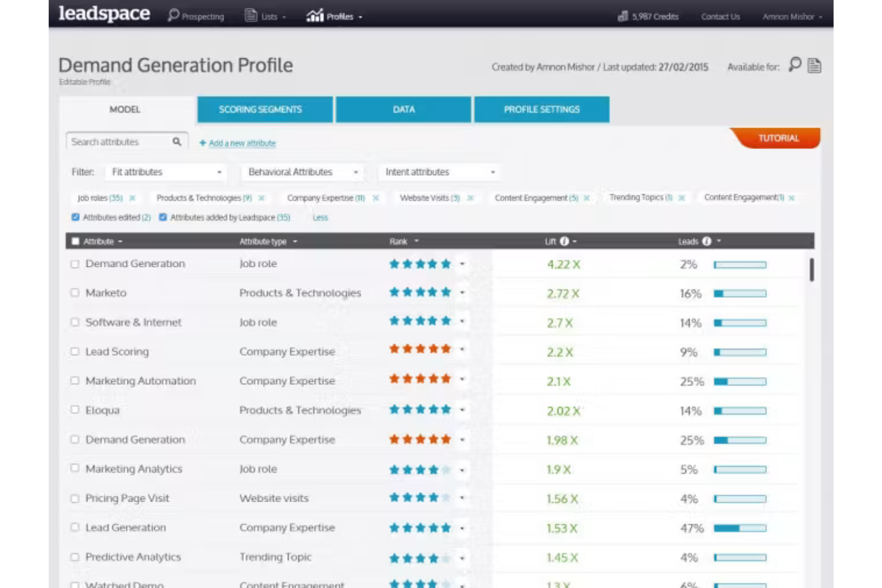This screenshot has width=882, height=588.
Task: Switch to the MODEL tab
Action: [x=125, y=110]
